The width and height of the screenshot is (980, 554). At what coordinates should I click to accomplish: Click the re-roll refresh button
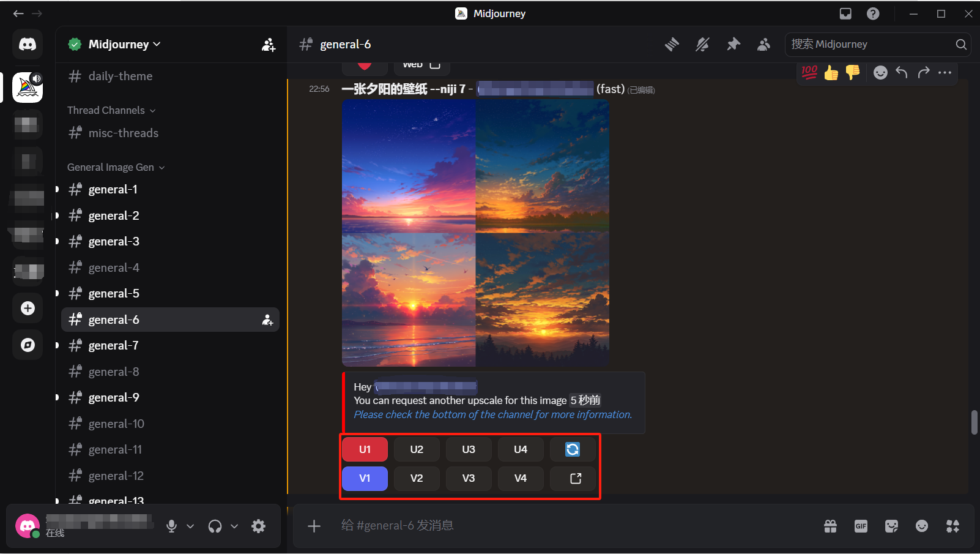[572, 449]
